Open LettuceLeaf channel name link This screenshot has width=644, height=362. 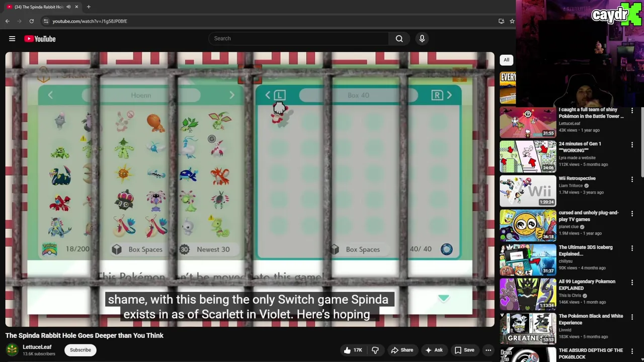[37, 347]
